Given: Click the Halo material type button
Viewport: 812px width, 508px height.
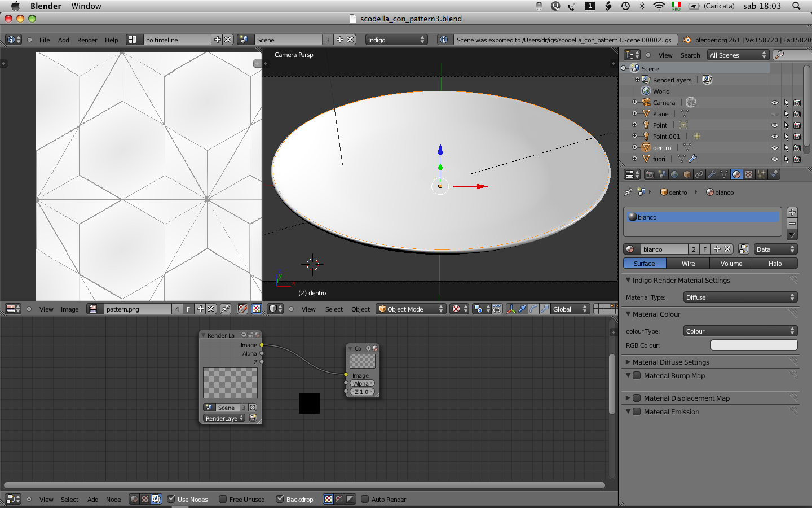Looking at the screenshot, I should point(775,264).
